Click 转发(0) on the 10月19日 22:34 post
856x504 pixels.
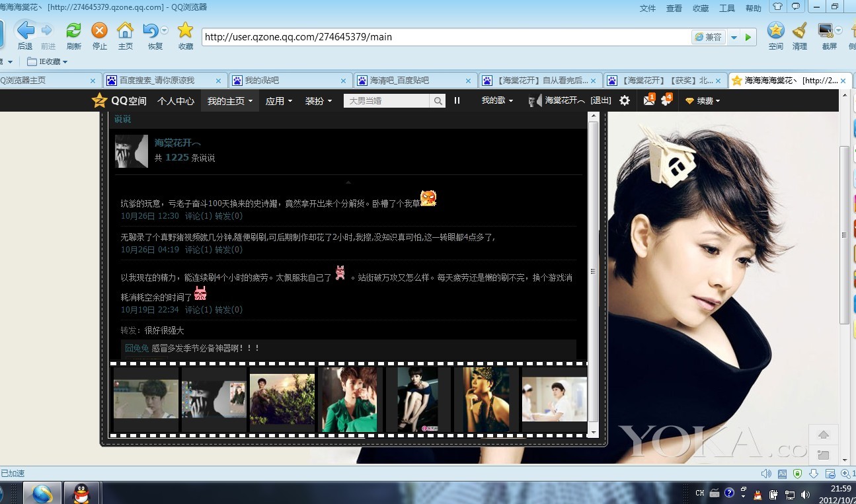pyautogui.click(x=229, y=310)
